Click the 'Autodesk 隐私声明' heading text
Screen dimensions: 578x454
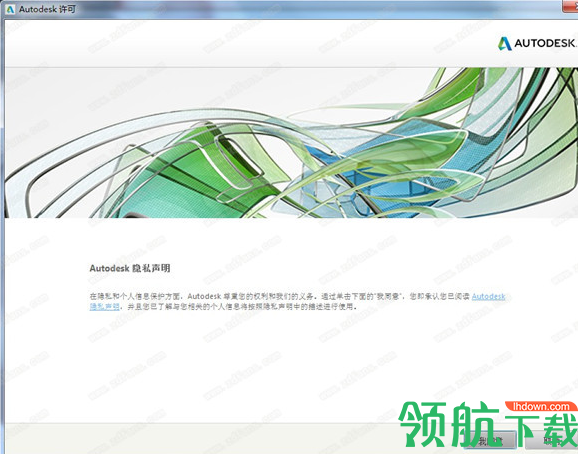130,268
